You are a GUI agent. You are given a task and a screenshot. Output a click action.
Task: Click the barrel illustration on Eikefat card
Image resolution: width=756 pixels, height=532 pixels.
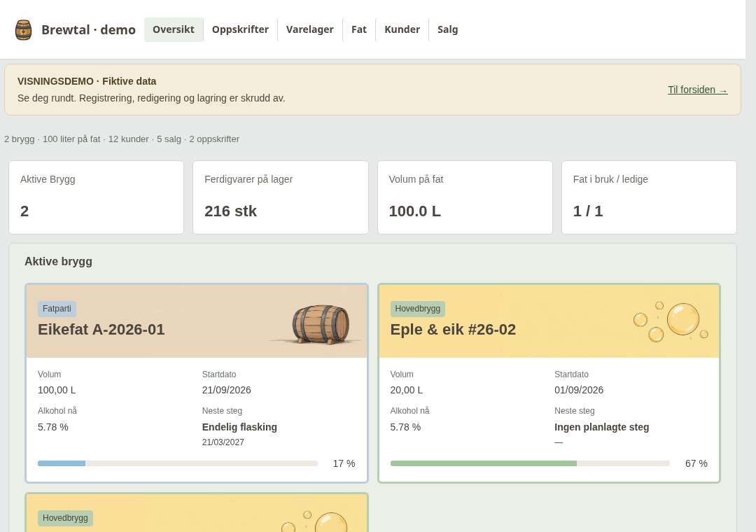[321, 324]
